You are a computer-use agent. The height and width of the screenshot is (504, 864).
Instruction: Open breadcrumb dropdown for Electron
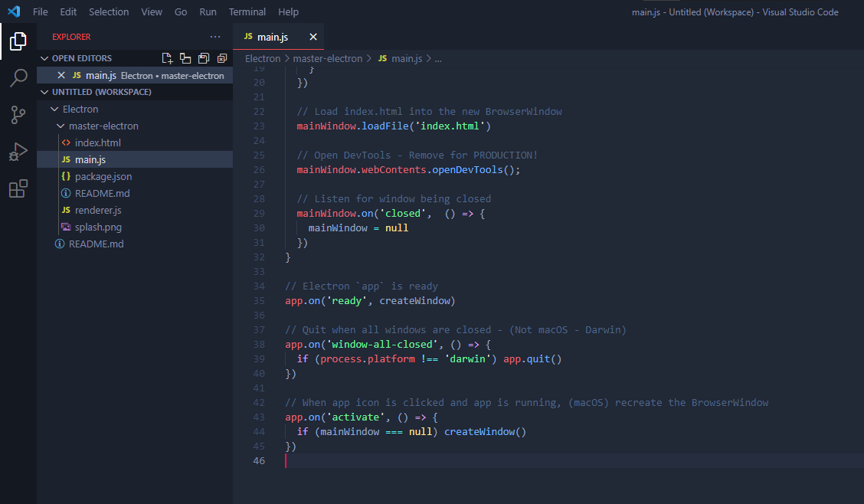(263, 58)
